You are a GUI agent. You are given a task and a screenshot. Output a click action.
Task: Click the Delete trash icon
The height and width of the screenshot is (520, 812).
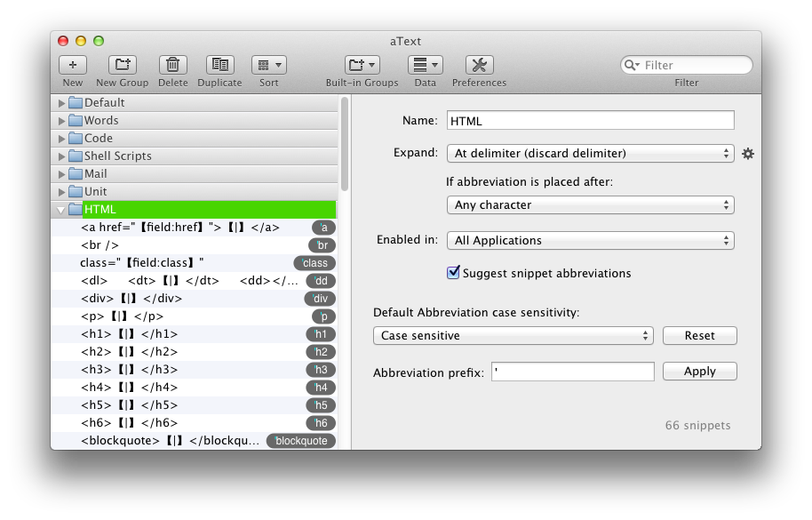coord(172,65)
